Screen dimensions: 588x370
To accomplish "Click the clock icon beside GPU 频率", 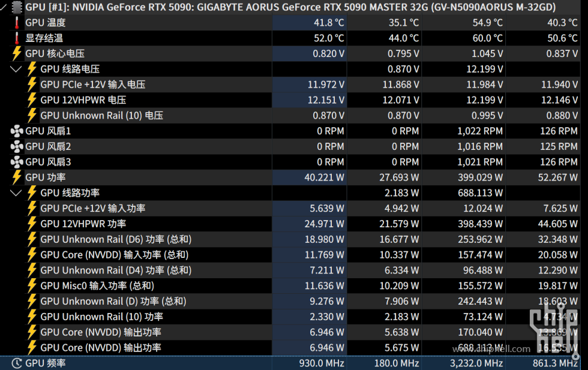I will click(x=17, y=363).
